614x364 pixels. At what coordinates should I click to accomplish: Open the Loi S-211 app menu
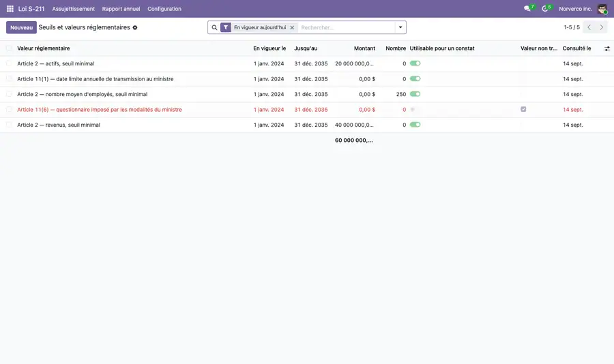pyautogui.click(x=31, y=9)
